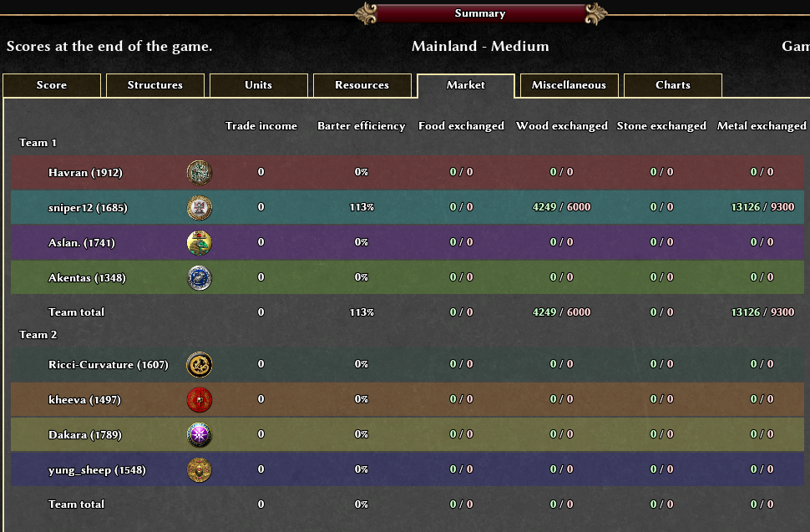Click kheeva's red civilization emblem
The width and height of the screenshot is (810, 532).
point(200,400)
